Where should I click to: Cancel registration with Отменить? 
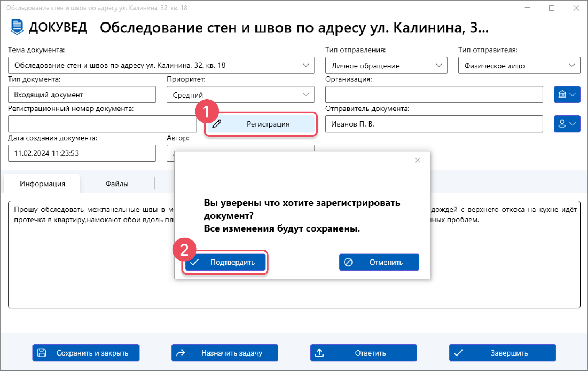379,262
